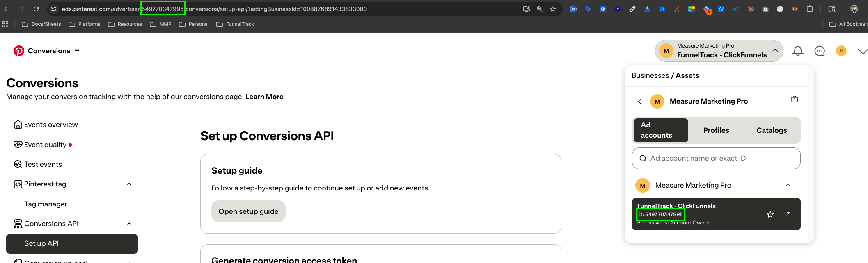Open the Personal bookmark folder

pyautogui.click(x=194, y=24)
